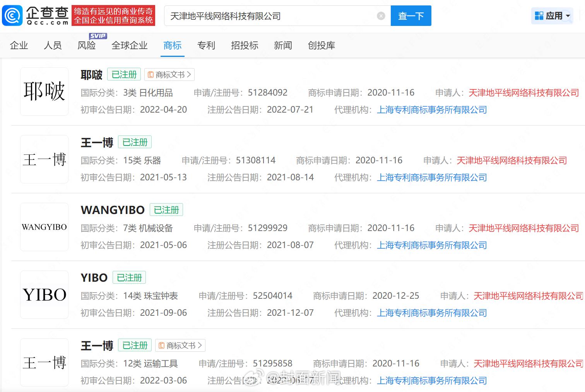
Task: Click the red slogan banner beside the logo
Action: coord(113,15)
